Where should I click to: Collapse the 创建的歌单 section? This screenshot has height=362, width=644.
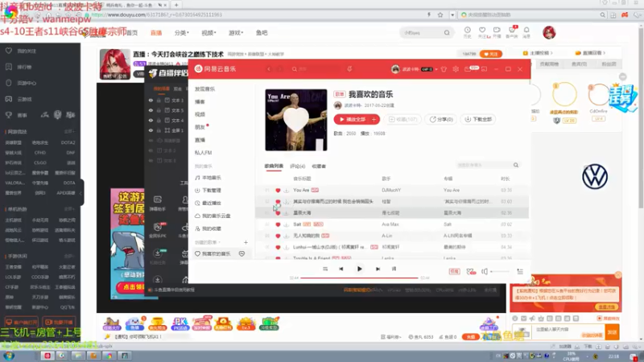tap(219, 243)
